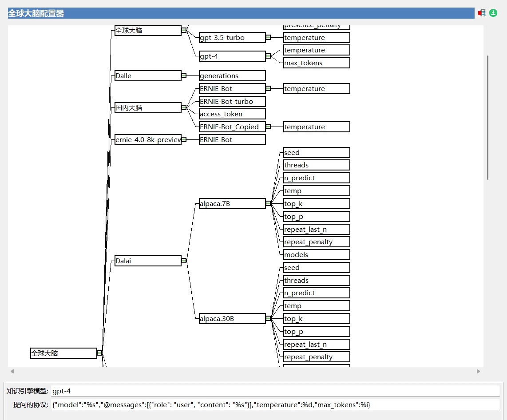Toggle the gpt-3.5-turbo node expander
The height and width of the screenshot is (420, 507).
268,37
